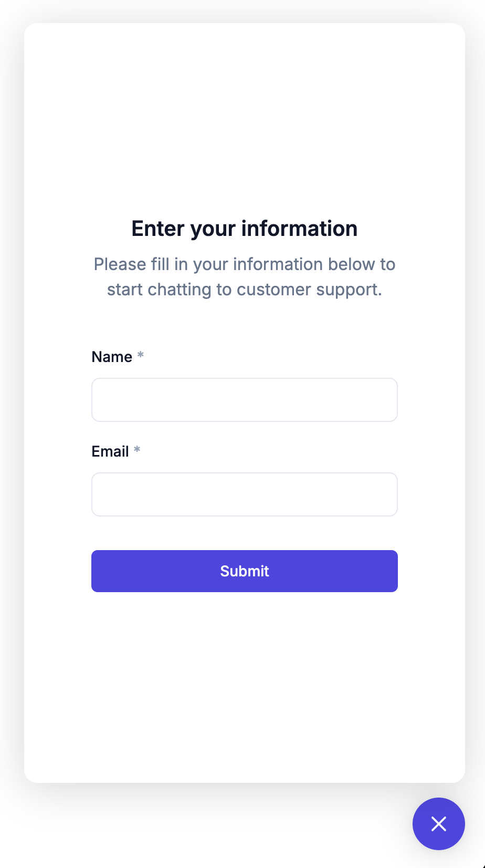Dismiss chat using the round purple button
485x868 pixels.
(438, 823)
